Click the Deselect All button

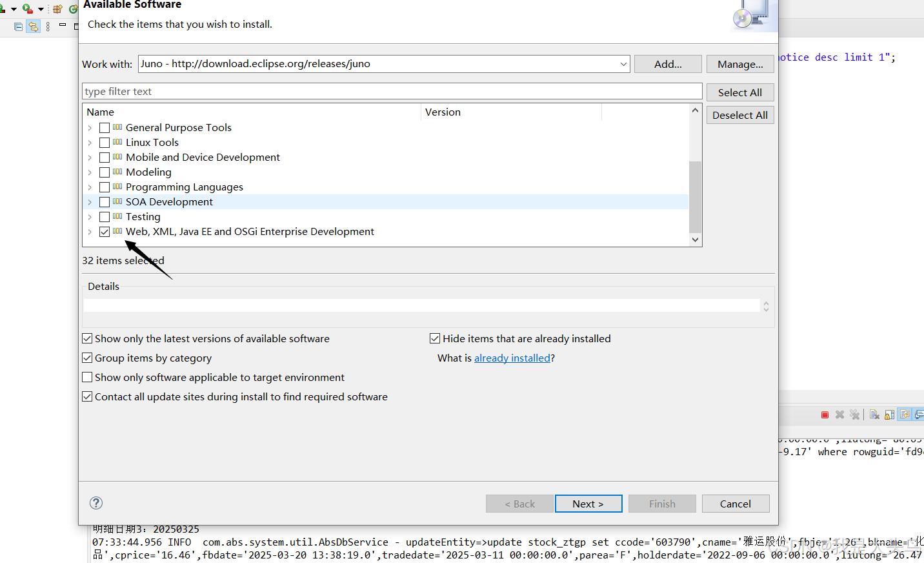pos(740,115)
